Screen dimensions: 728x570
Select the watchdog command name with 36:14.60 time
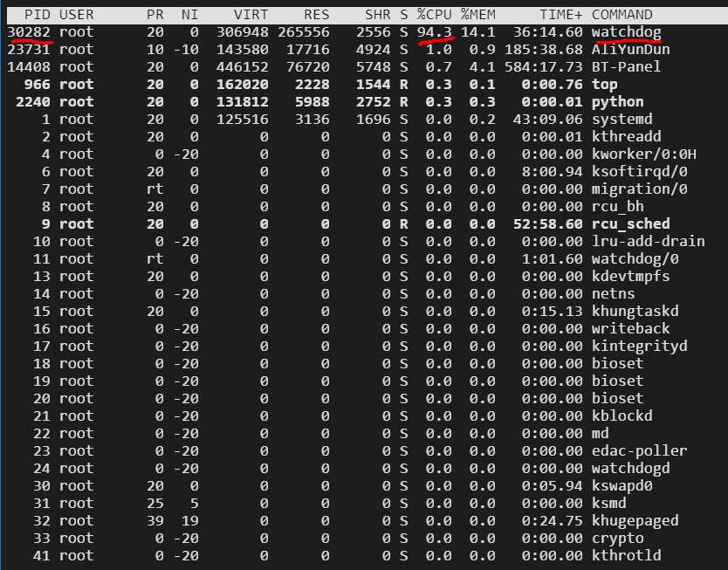[627, 32]
